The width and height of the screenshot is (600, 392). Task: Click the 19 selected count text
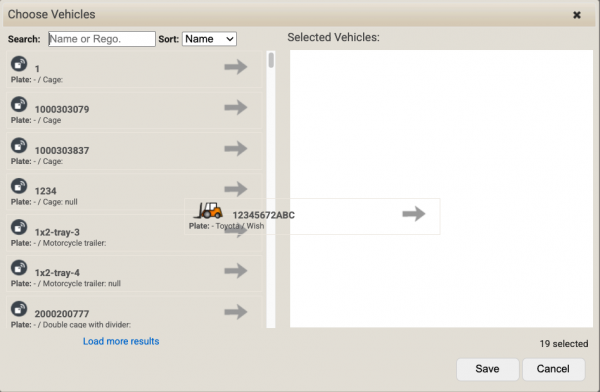click(x=564, y=344)
